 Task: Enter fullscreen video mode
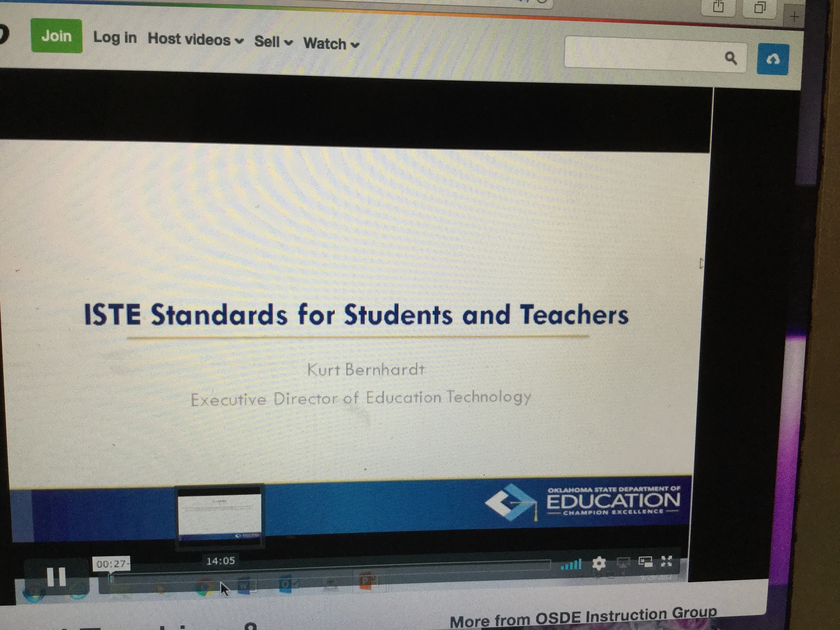pos(667,561)
